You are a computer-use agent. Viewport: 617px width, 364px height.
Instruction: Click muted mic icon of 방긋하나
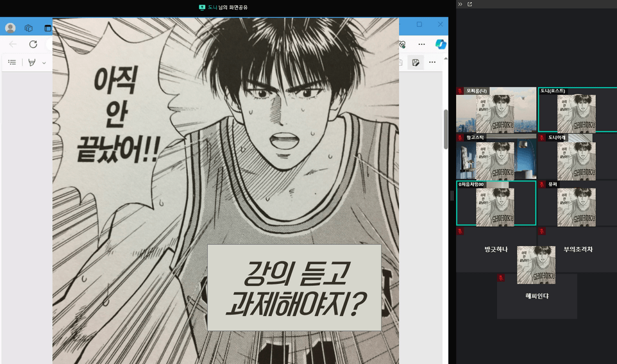click(460, 231)
